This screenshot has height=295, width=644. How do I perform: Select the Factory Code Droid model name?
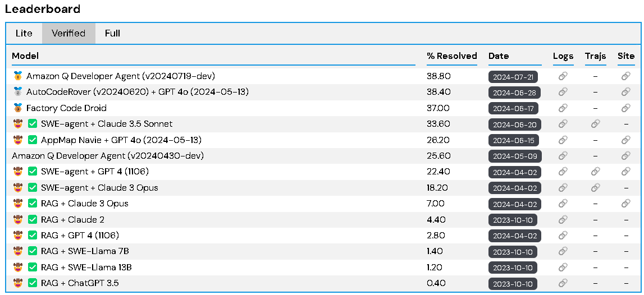pos(67,108)
